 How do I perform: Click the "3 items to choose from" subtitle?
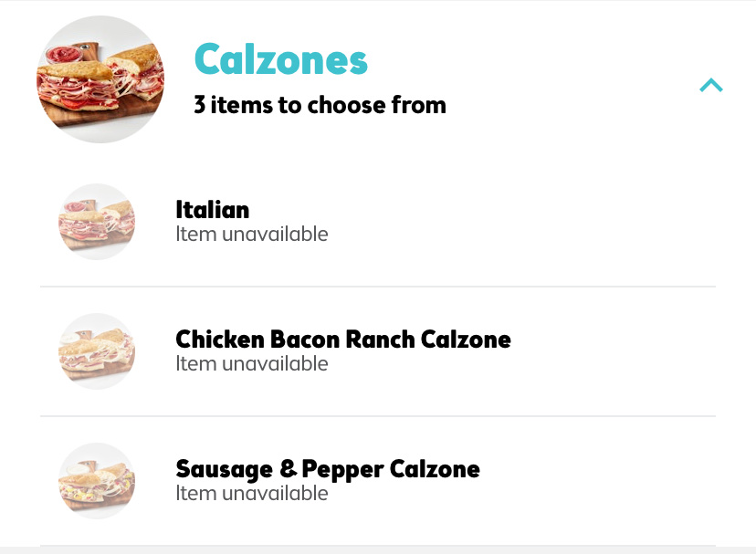coord(320,105)
